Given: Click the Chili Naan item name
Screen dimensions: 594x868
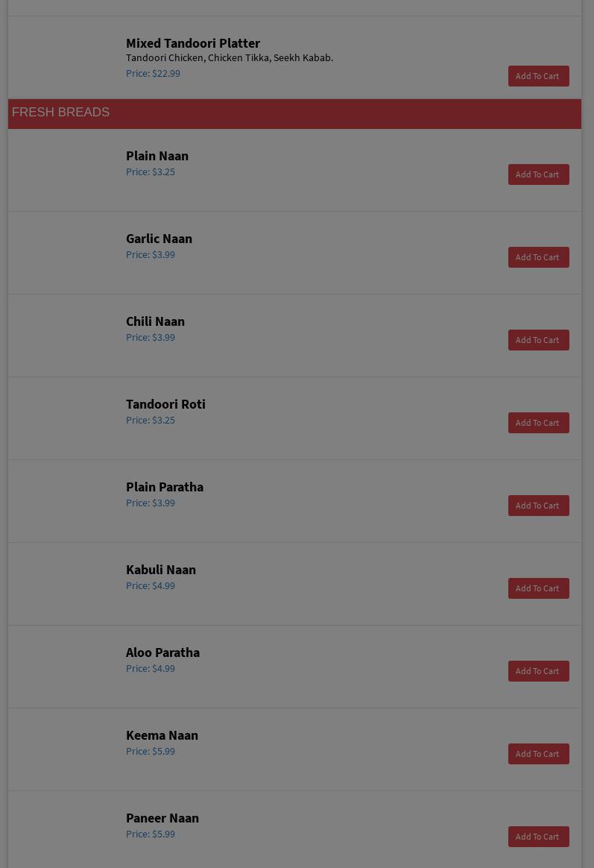Looking at the screenshot, I should [x=155, y=321].
